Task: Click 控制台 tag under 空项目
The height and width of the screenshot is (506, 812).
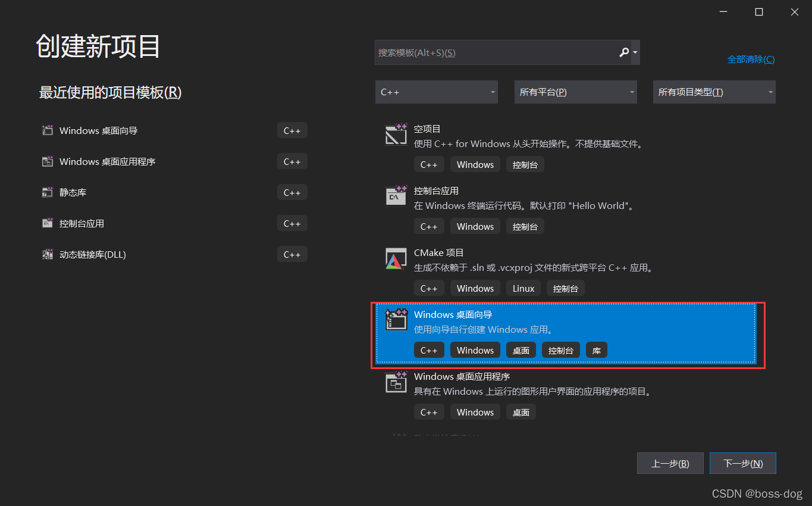Action: (x=525, y=164)
